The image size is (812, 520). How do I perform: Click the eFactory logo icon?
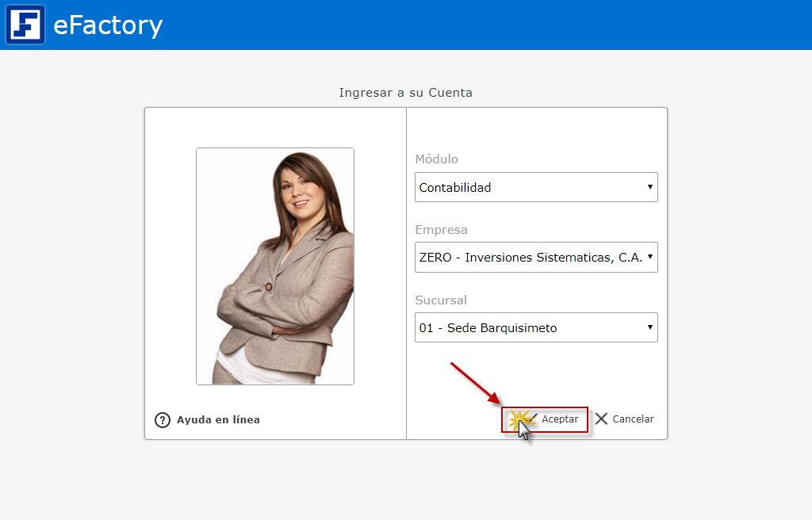[x=25, y=25]
